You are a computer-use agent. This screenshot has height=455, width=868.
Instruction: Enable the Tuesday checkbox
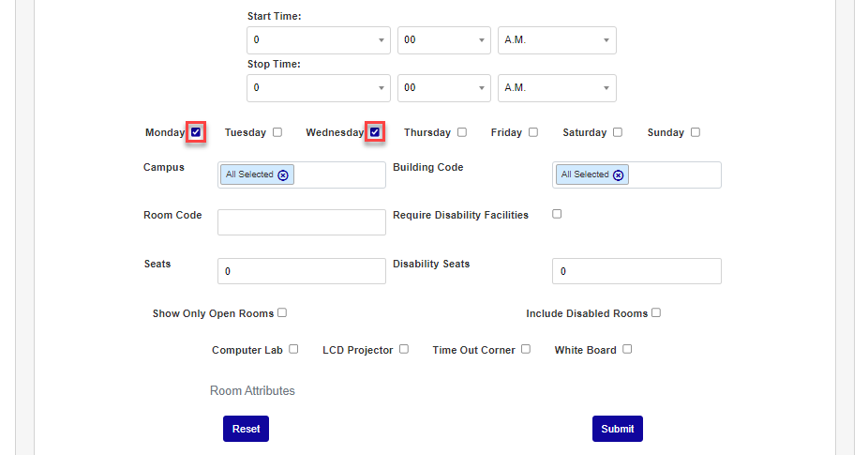277,132
